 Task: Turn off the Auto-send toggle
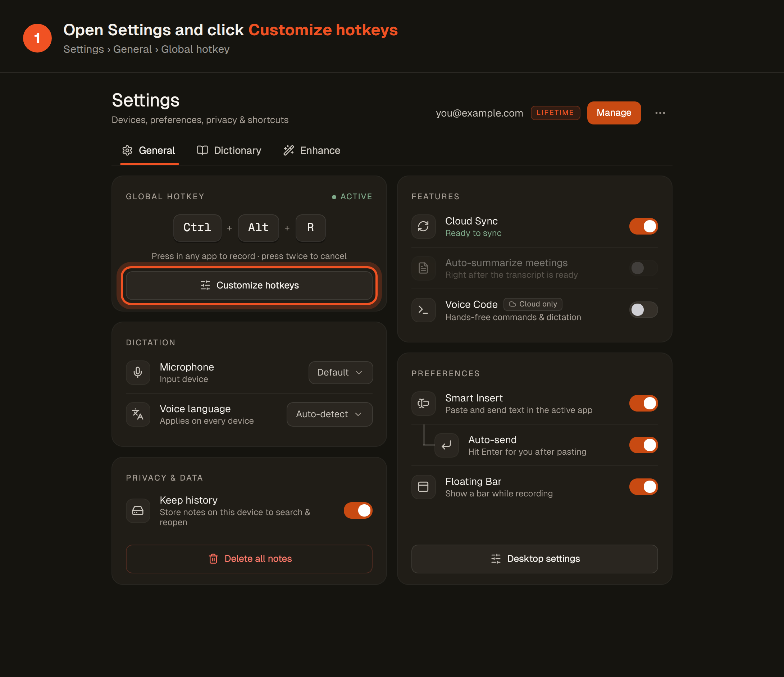tap(643, 445)
